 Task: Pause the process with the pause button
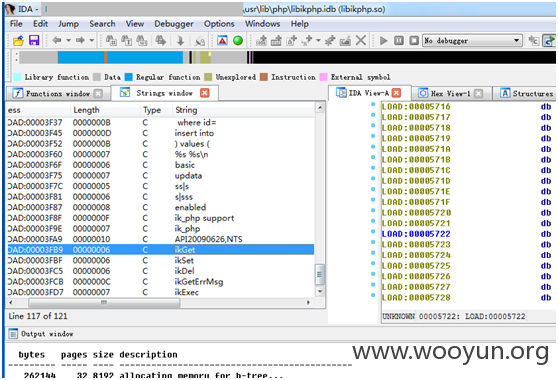[399, 41]
